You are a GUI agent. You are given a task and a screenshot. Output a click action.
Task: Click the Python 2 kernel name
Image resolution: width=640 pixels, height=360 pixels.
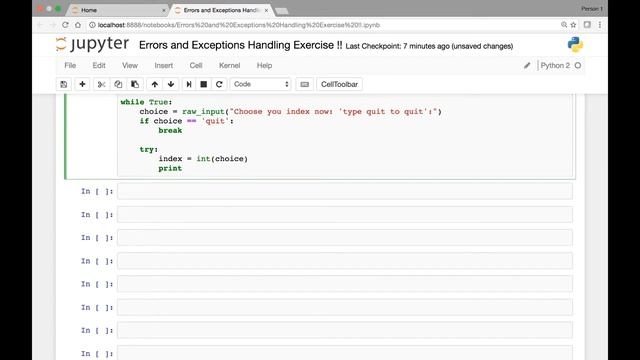click(555, 65)
